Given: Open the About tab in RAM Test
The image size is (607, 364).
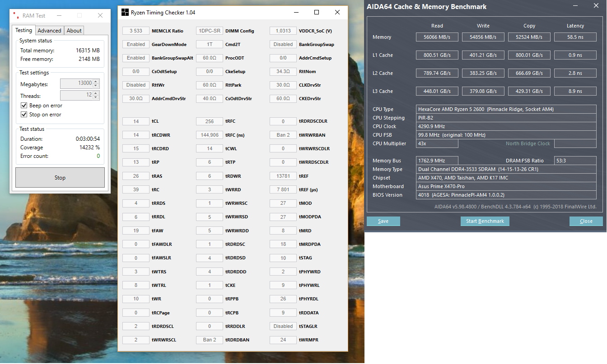Looking at the screenshot, I should pyautogui.click(x=74, y=31).
